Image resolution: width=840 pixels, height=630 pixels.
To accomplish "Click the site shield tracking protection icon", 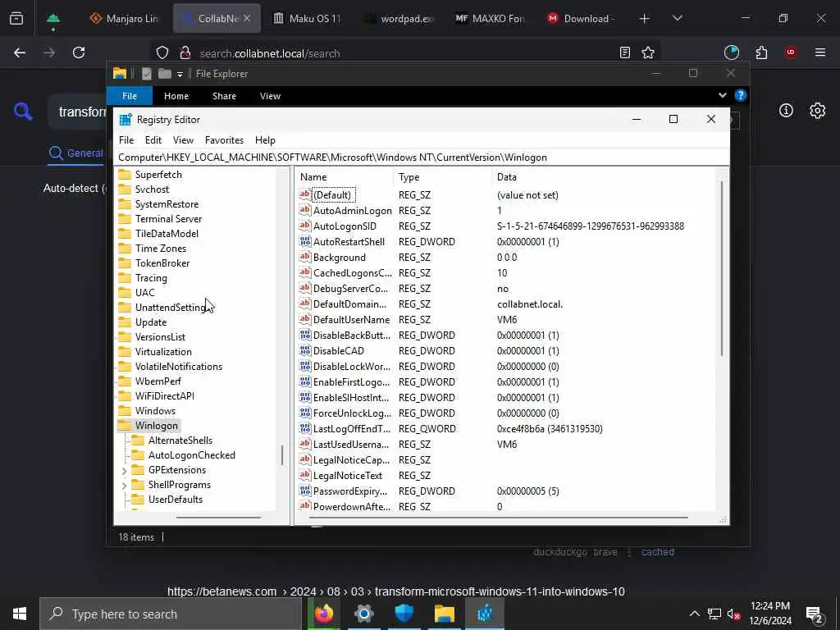I will pyautogui.click(x=162, y=52).
